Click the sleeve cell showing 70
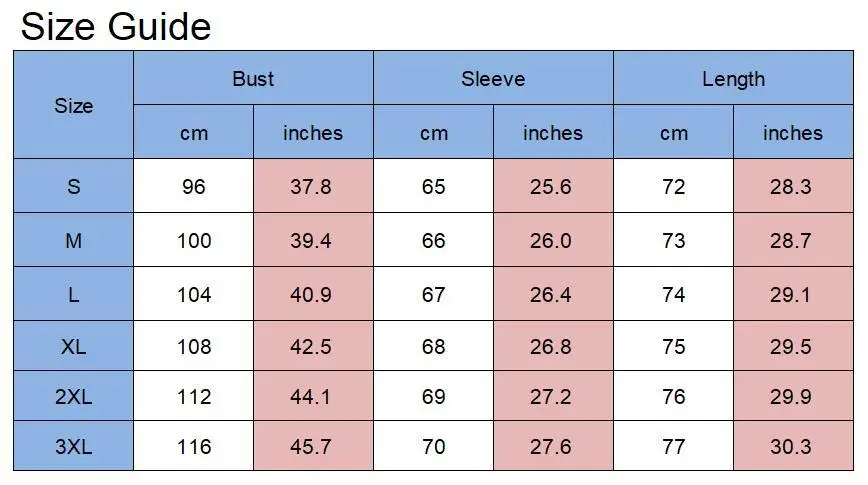 433,447
